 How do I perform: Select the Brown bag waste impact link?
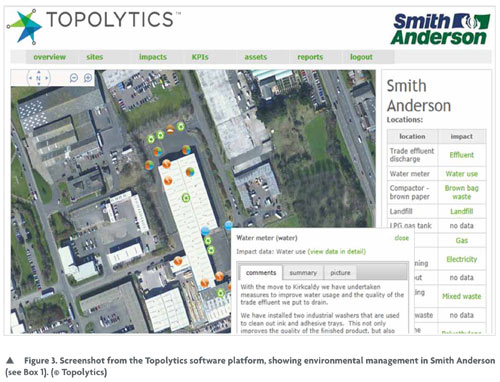click(x=462, y=192)
